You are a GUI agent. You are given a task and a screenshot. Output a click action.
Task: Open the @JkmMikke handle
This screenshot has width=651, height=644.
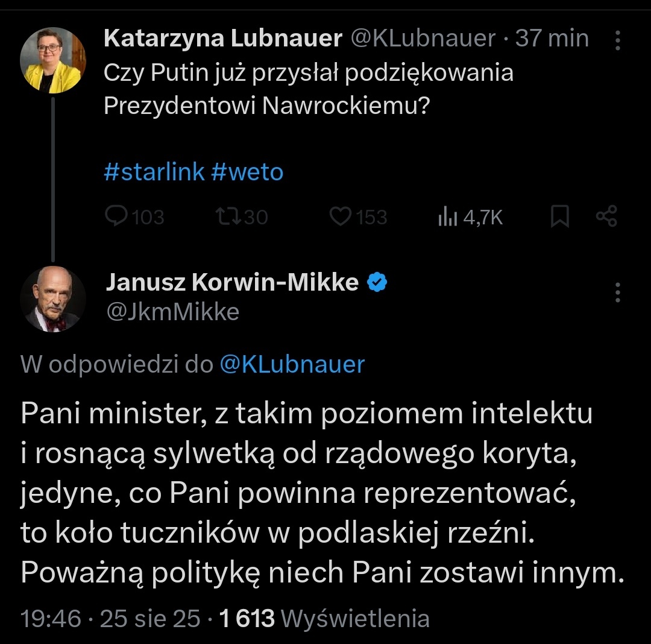pos(172,312)
